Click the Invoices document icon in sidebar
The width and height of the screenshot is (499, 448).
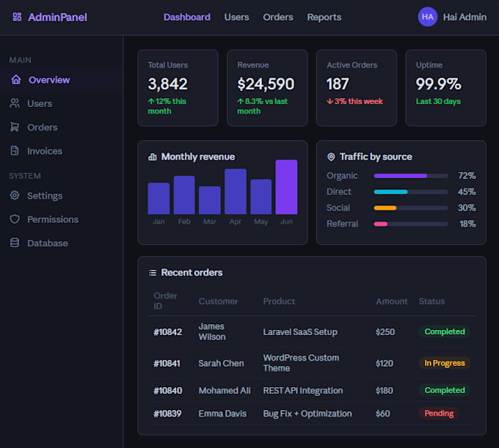click(x=15, y=151)
